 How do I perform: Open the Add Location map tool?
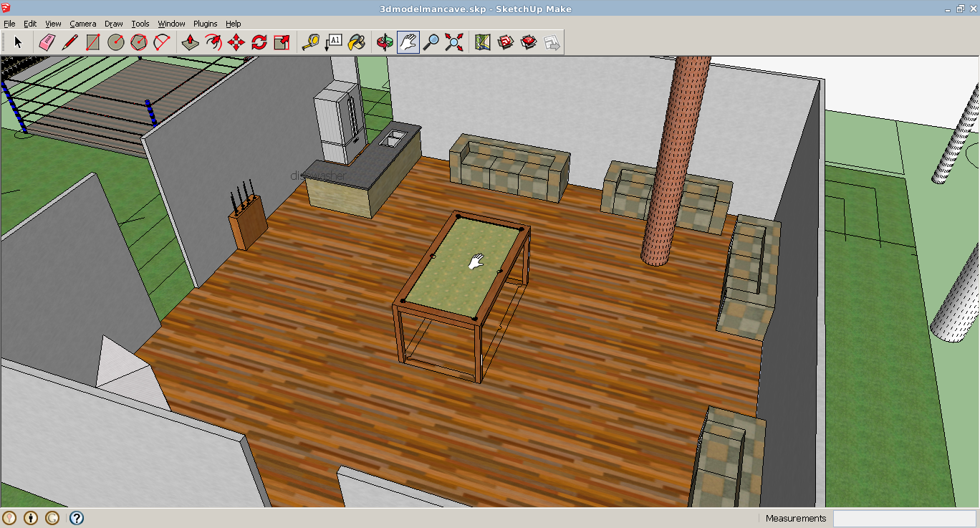pos(483,42)
